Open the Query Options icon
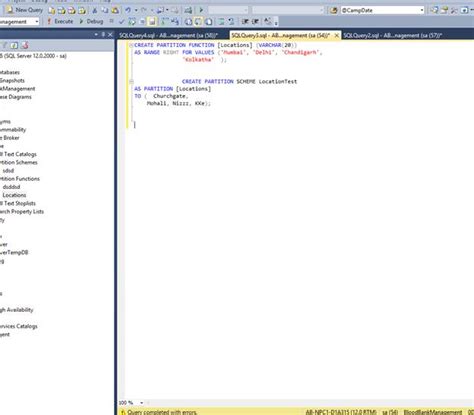Image resolution: width=474 pixels, height=415 pixels. [x=142, y=22]
